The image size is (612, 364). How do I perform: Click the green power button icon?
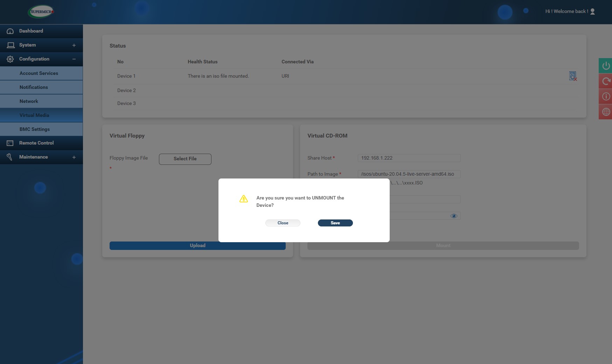pos(606,66)
